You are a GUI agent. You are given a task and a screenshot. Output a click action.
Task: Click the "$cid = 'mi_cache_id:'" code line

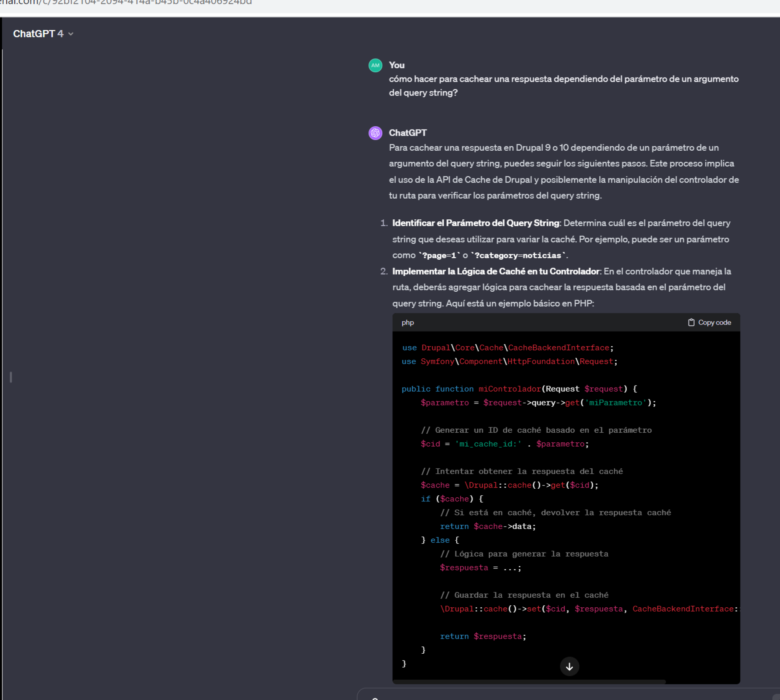(x=505, y=444)
